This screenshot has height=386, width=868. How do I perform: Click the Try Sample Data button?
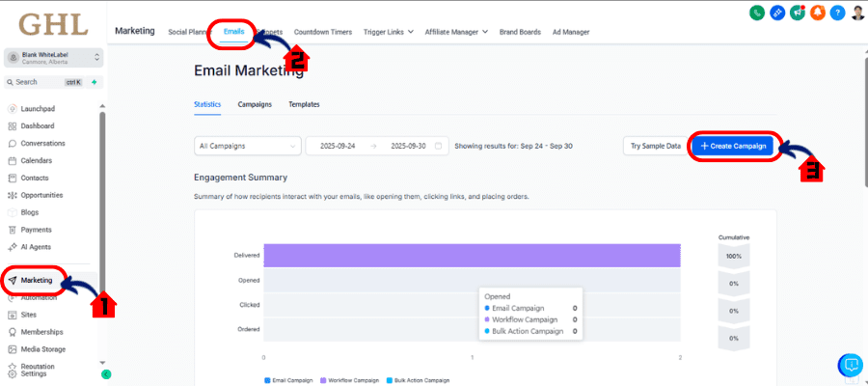click(655, 146)
